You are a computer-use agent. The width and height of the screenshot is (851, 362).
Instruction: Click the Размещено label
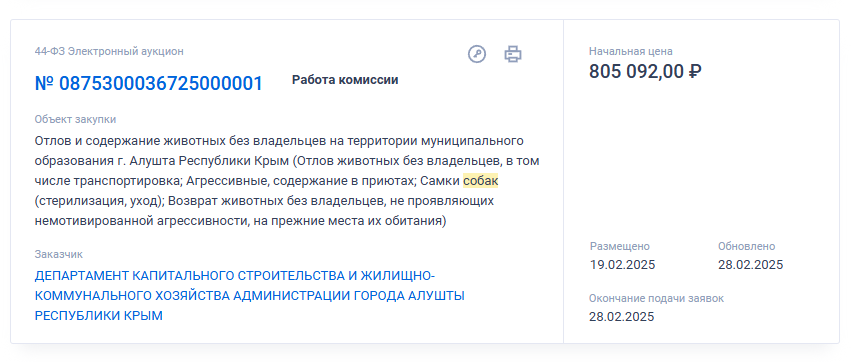coord(620,246)
